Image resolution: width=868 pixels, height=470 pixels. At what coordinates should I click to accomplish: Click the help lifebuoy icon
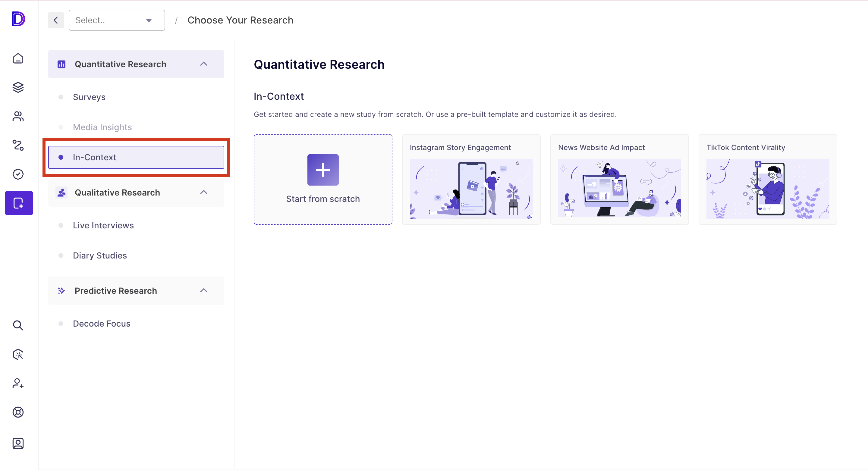click(x=18, y=412)
